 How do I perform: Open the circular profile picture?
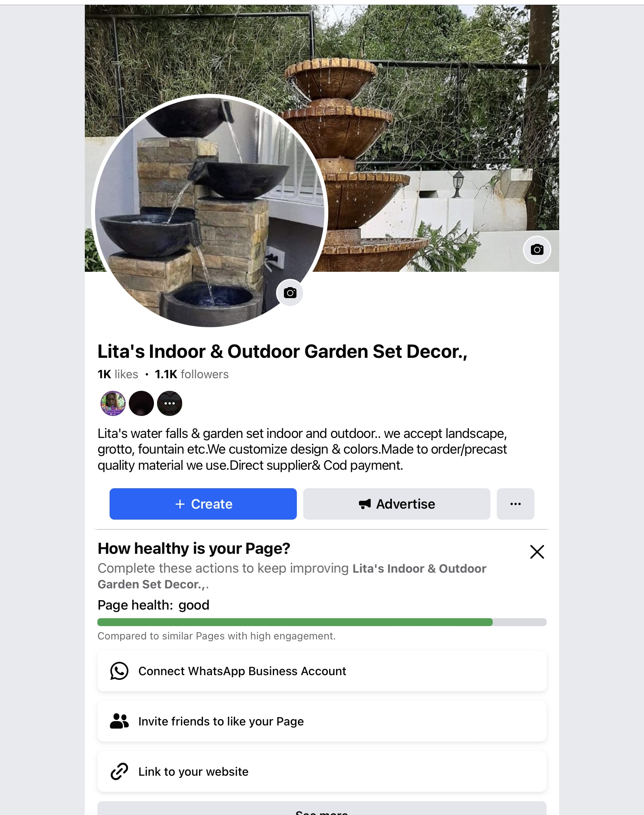210,211
